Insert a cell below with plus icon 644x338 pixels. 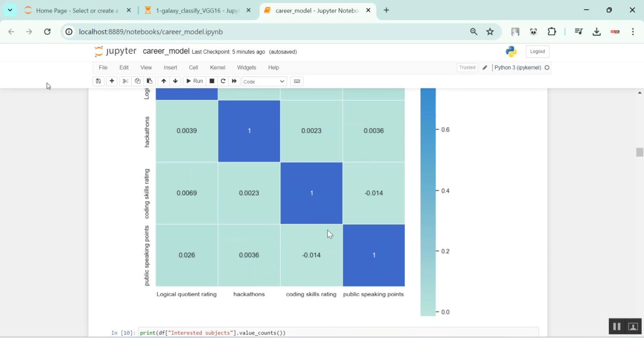pyautogui.click(x=112, y=81)
